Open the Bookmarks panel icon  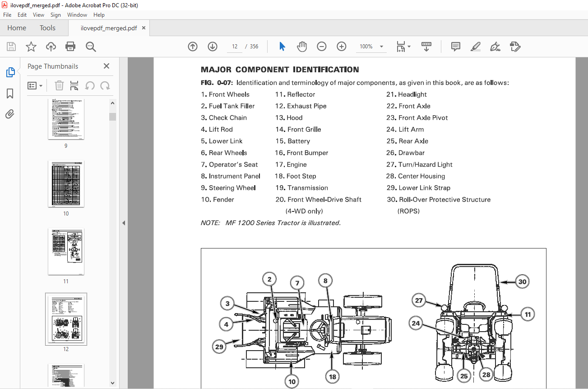click(10, 94)
